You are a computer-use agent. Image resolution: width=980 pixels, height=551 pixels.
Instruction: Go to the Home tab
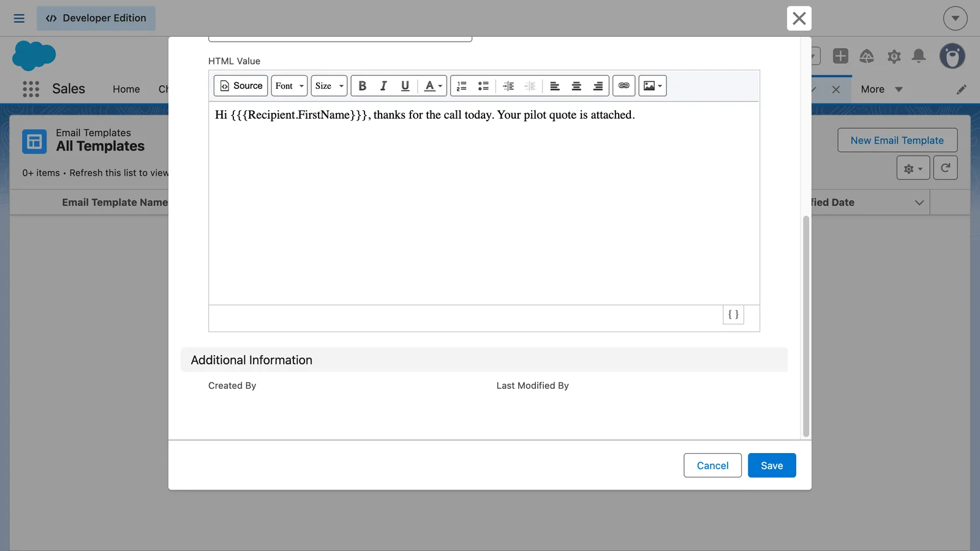tap(126, 89)
